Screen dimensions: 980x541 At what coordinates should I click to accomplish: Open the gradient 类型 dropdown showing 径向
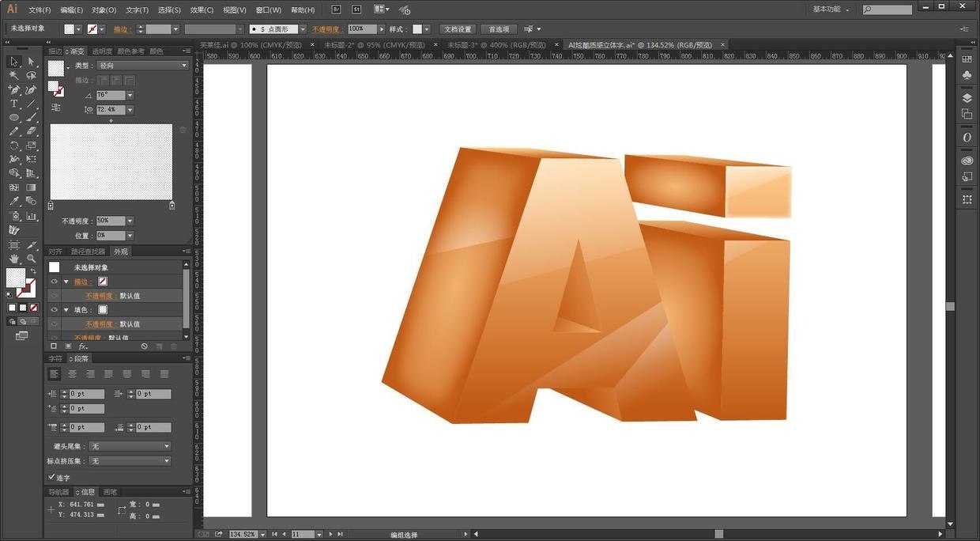[x=142, y=66]
